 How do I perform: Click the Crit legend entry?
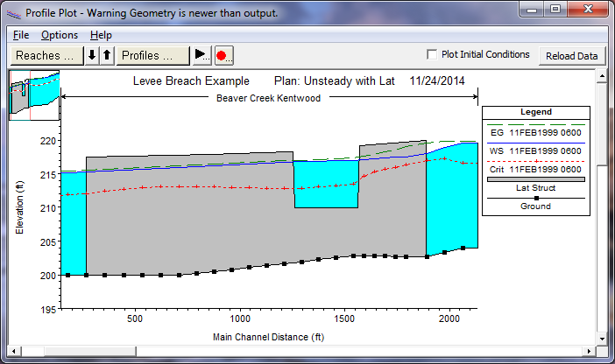(535, 167)
